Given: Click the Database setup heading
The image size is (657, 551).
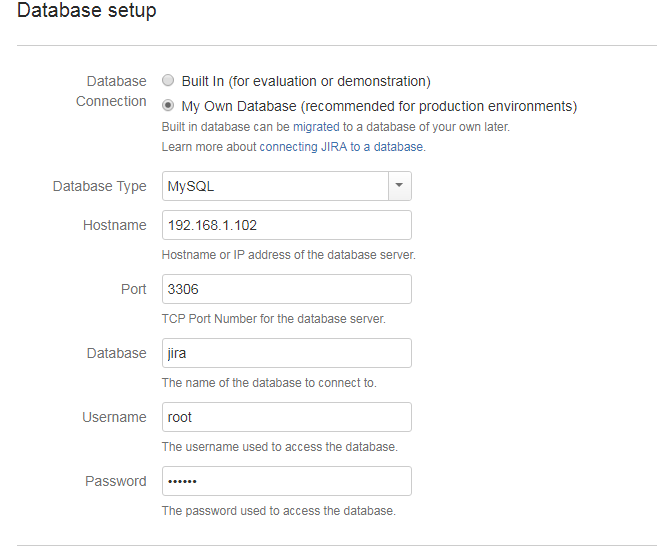Looking at the screenshot, I should click(87, 12).
